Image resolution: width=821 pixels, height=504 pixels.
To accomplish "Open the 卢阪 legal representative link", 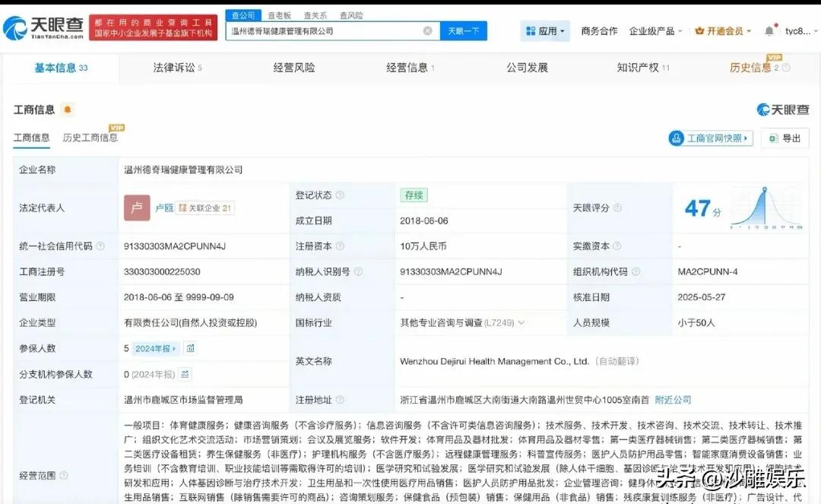I will point(164,208).
